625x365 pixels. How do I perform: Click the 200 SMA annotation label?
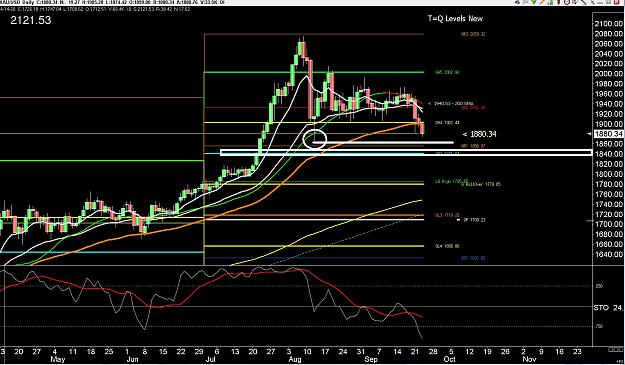(x=450, y=104)
